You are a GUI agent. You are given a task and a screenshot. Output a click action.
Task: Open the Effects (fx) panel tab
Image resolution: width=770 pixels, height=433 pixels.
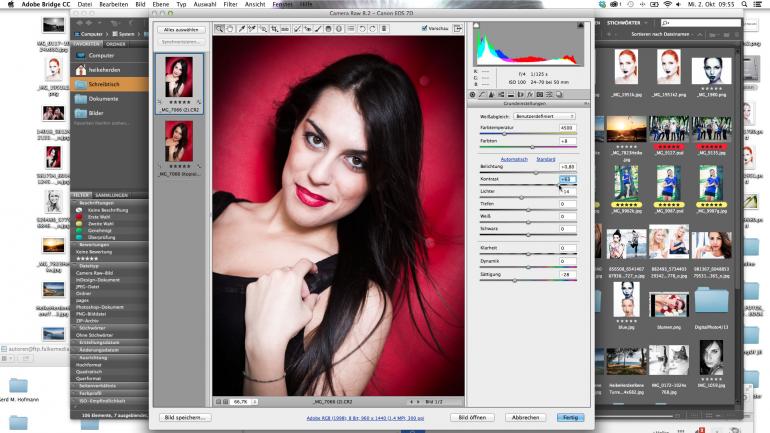(530, 94)
